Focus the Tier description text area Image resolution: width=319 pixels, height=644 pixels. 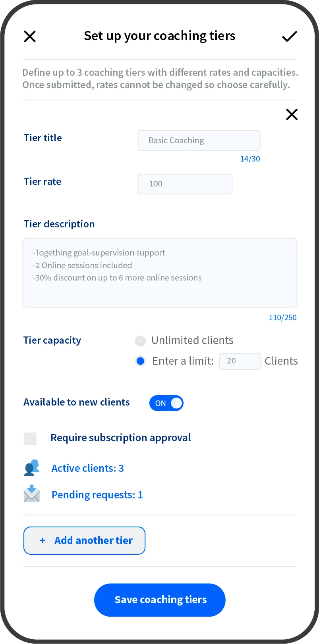[x=160, y=273]
